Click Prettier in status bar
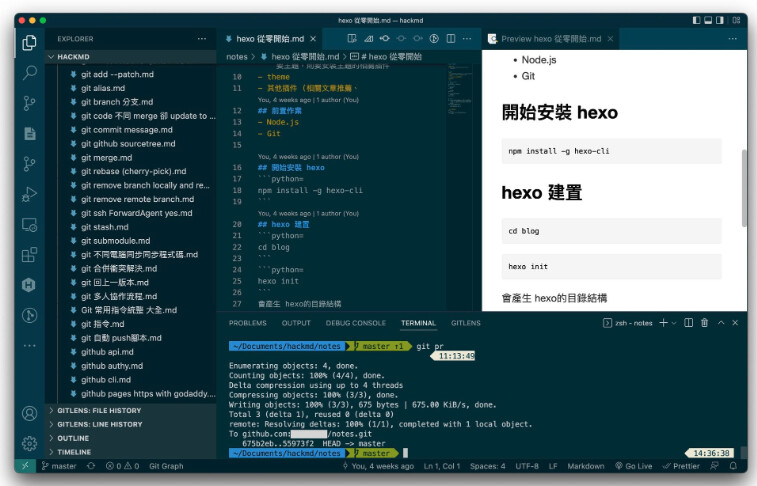The height and width of the screenshot is (486, 757). click(x=681, y=466)
